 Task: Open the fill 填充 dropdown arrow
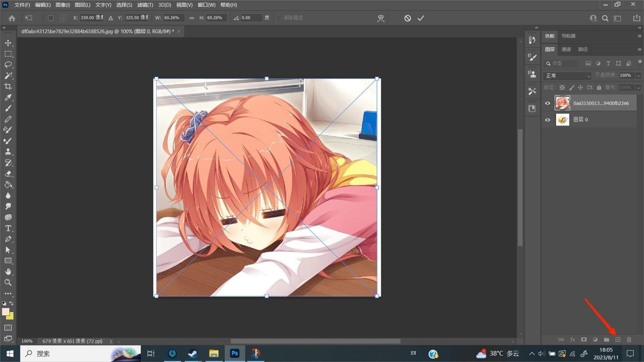coord(638,88)
